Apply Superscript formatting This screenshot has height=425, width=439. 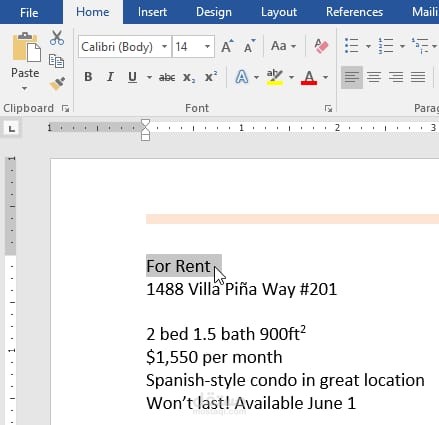pyautogui.click(x=211, y=77)
